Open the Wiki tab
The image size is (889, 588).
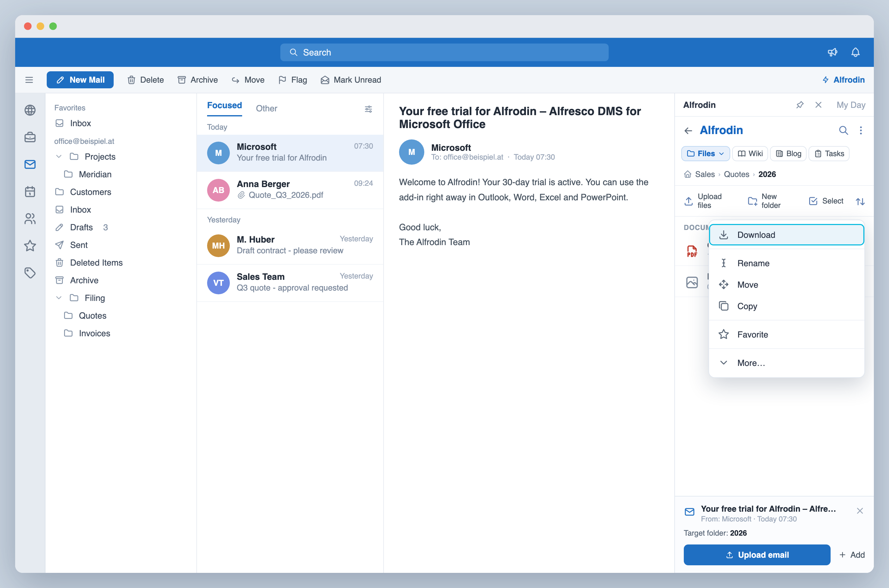[x=750, y=154]
